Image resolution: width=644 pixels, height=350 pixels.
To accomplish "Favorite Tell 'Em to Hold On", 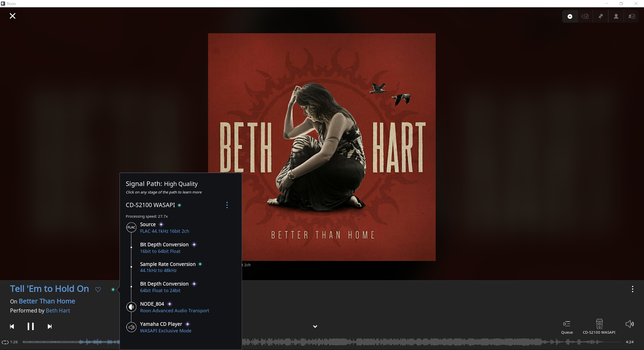I will (98, 290).
